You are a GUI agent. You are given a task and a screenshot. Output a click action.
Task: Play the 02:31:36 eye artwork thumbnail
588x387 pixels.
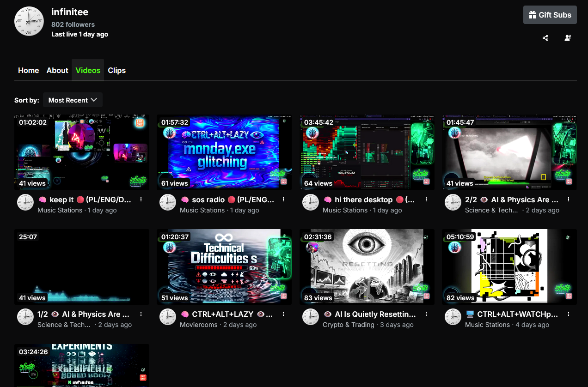367,267
